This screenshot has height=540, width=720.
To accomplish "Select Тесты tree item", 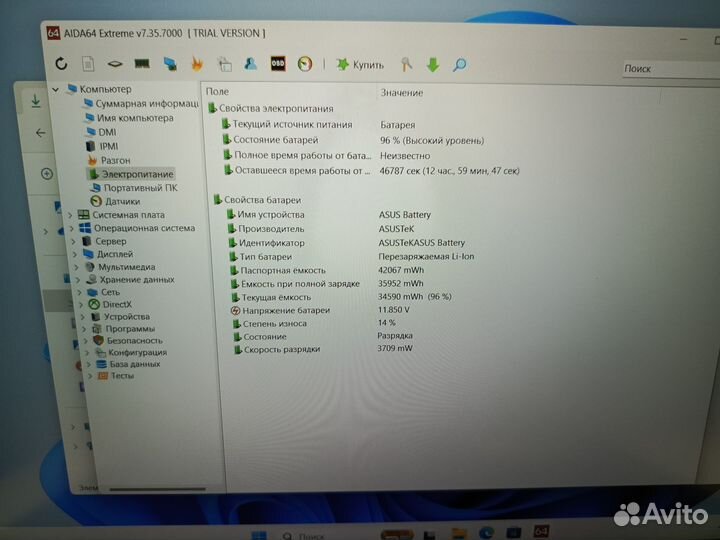I will point(116,376).
